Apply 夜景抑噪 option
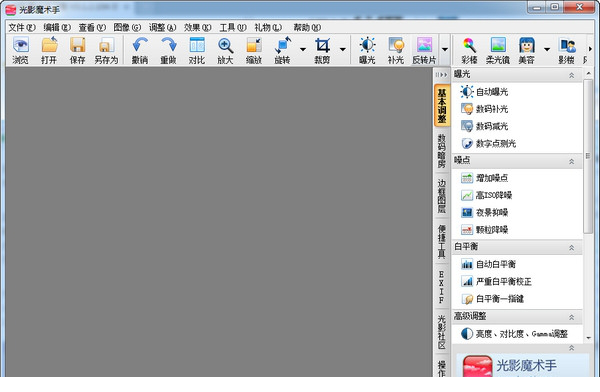600x392 pixels. (484, 212)
